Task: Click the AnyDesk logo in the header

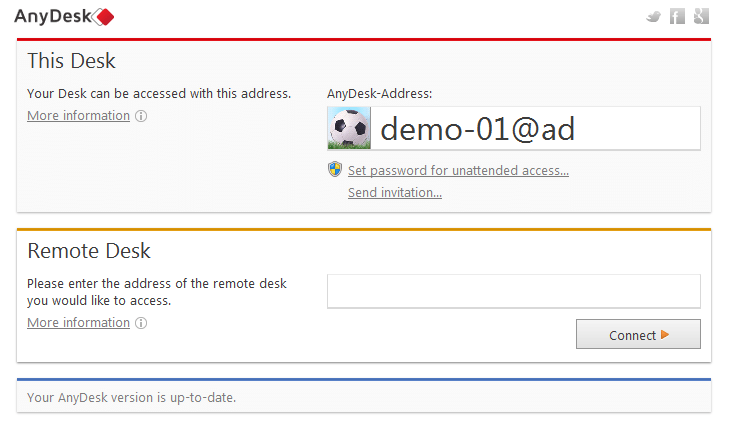Action: coord(64,17)
